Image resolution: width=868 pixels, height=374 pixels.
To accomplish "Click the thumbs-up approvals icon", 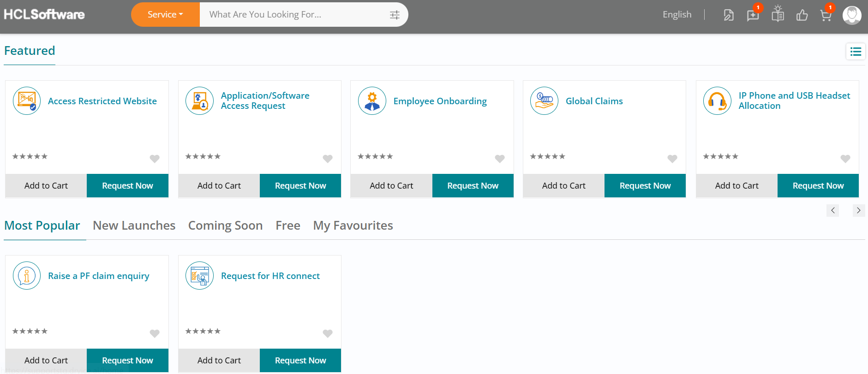I will click(x=802, y=16).
